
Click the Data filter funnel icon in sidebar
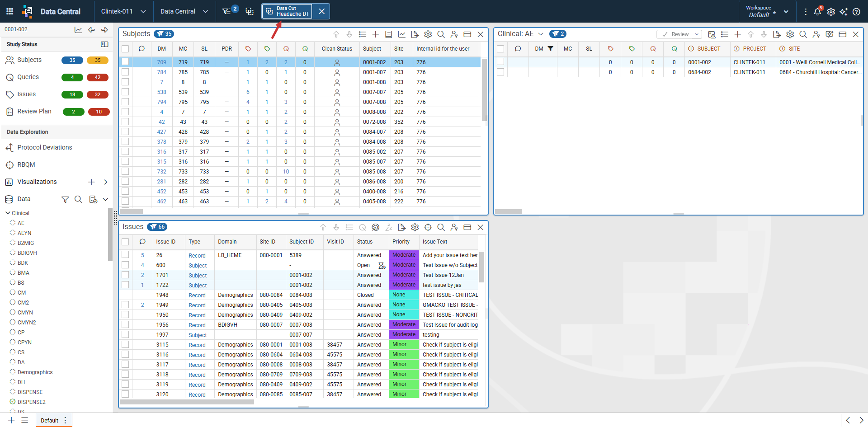[65, 199]
